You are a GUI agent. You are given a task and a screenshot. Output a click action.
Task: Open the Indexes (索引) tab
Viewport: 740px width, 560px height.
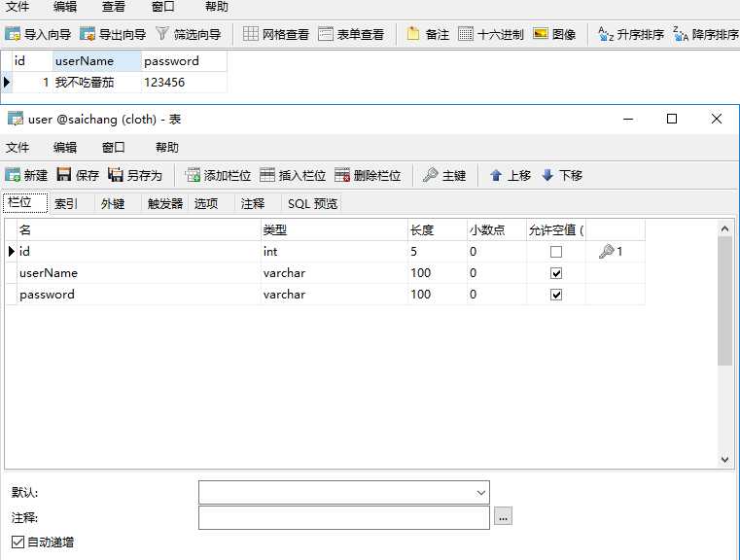pos(66,203)
